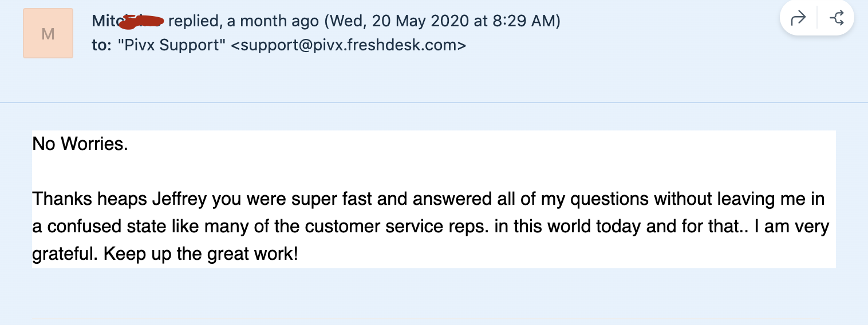
Task: Click the "Wed, 20 May 2020 at 8:29 AM" timestamp
Action: pyautogui.click(x=443, y=22)
